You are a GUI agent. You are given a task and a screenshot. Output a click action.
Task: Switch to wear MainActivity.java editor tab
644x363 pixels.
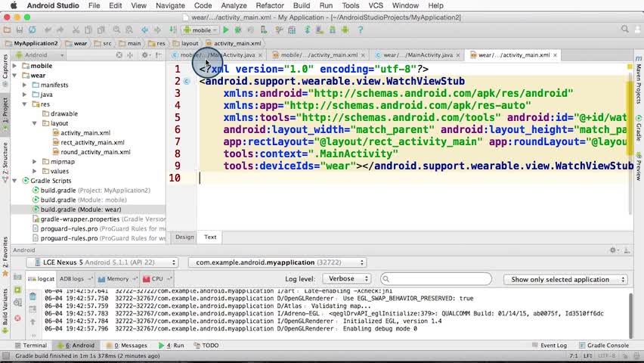tap(418, 54)
